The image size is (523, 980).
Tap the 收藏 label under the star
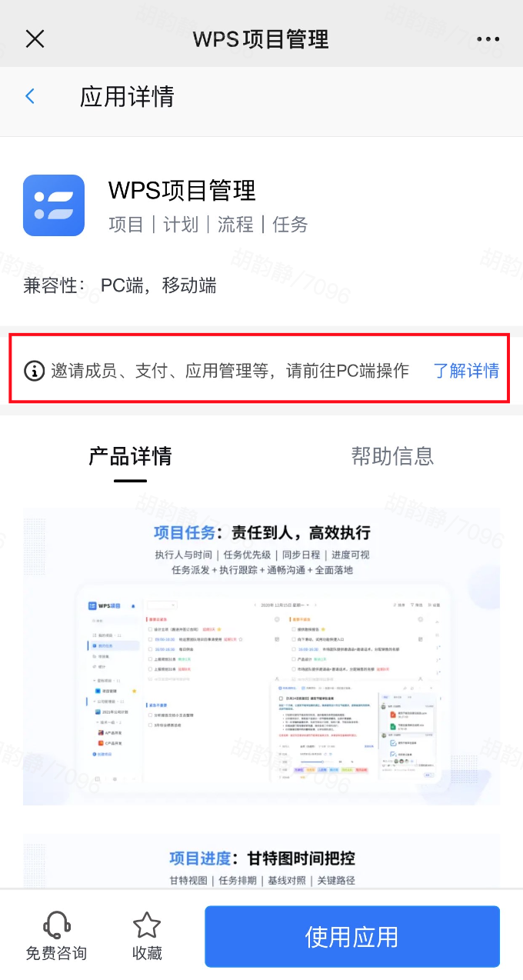tap(147, 953)
